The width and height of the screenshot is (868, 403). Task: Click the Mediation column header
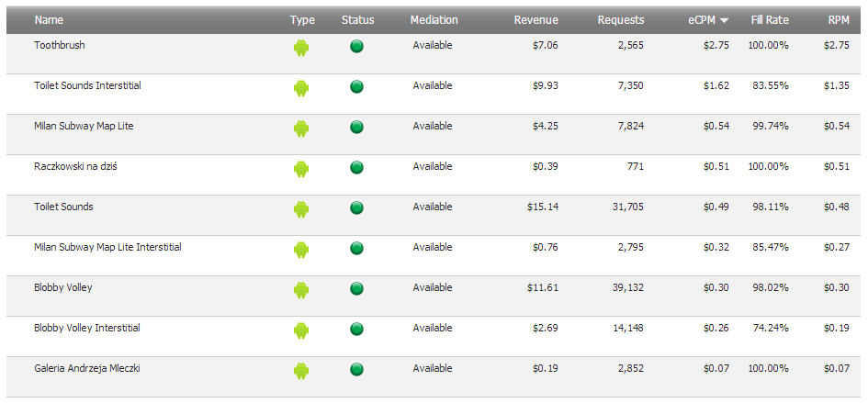[434, 20]
